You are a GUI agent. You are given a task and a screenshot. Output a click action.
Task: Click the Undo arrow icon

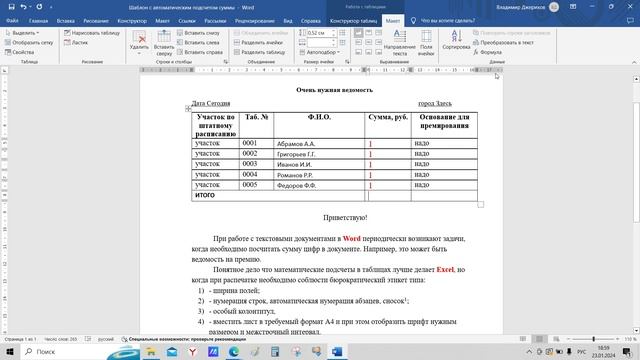[24, 7]
